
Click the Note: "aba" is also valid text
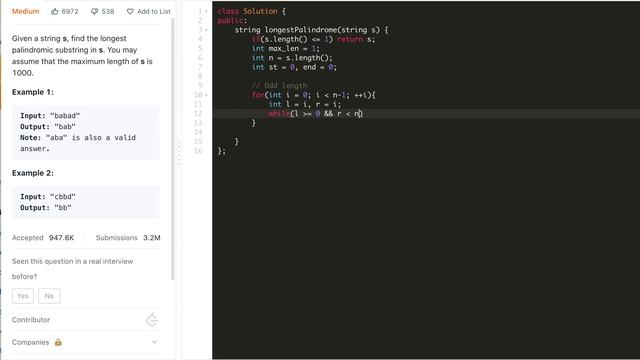(x=78, y=143)
